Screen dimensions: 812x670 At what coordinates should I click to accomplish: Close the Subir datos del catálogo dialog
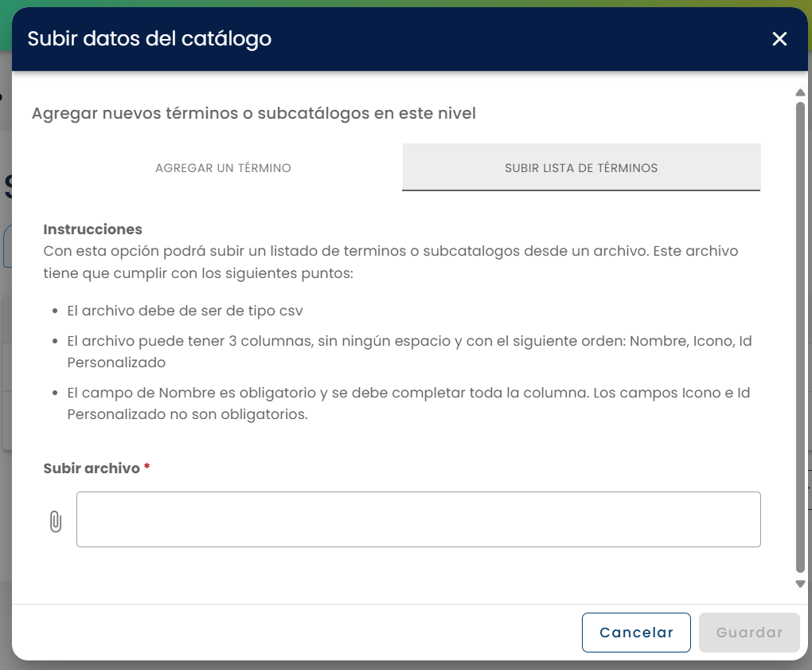tap(779, 39)
